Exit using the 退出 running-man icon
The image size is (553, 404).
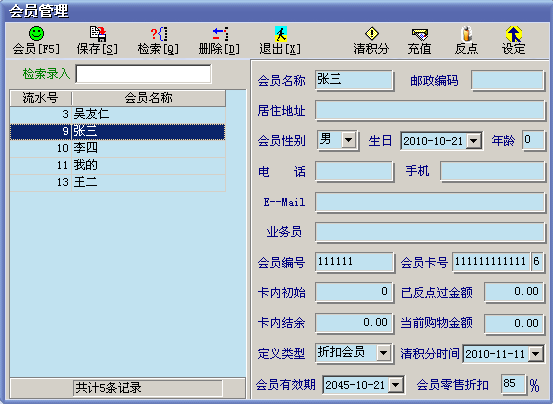(x=281, y=34)
